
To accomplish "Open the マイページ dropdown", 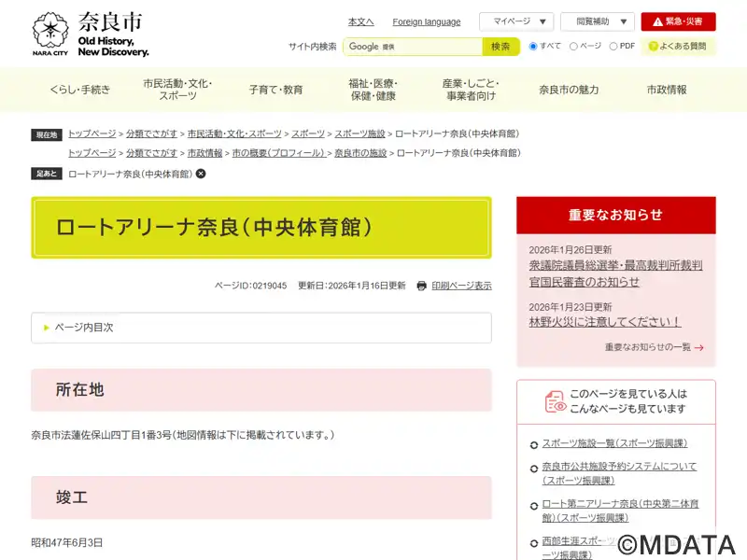I will click(516, 21).
